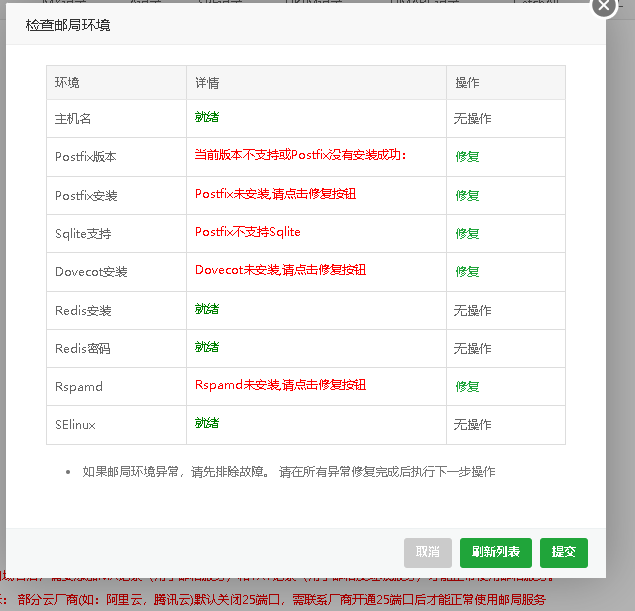
Task: Click 修复 for Postfix安装 row
Action: pyautogui.click(x=467, y=196)
